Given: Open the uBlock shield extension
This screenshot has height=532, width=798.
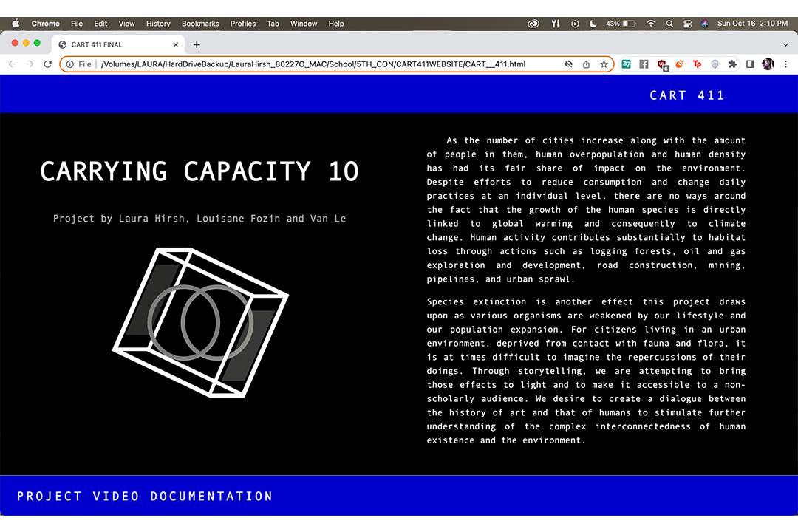Looking at the screenshot, I should [661, 64].
